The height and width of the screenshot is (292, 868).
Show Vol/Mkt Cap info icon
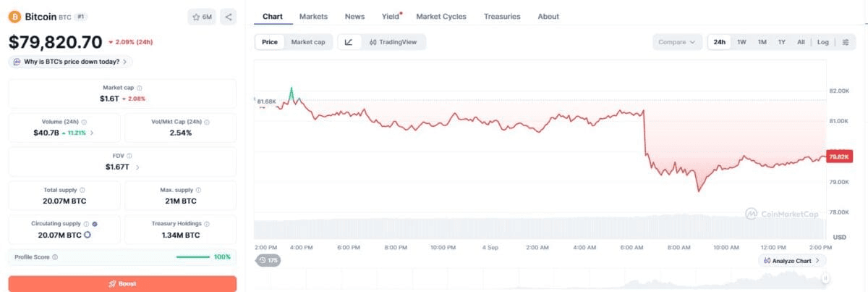[205, 122]
